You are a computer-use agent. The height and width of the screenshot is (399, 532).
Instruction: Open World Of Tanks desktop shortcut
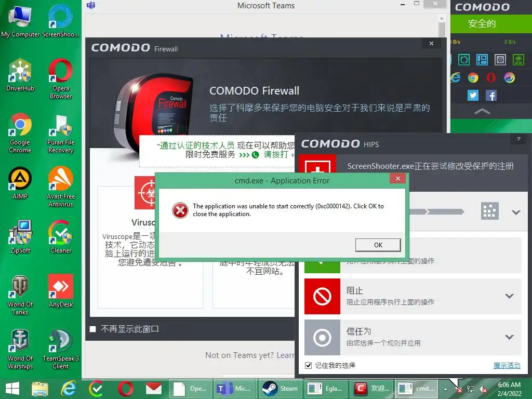pos(20,295)
